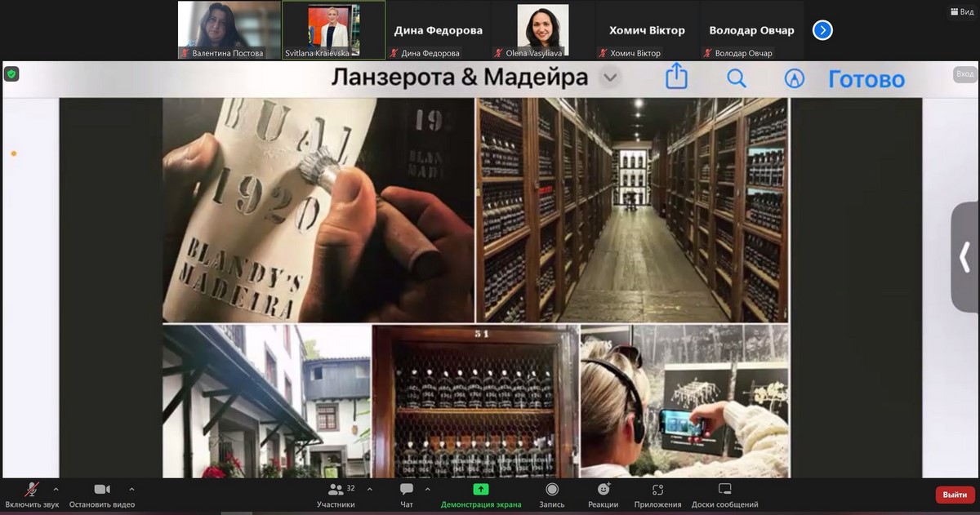Start screen sharing with Демонстрация экрана
Image resolution: width=980 pixels, height=515 pixels.
(481, 495)
